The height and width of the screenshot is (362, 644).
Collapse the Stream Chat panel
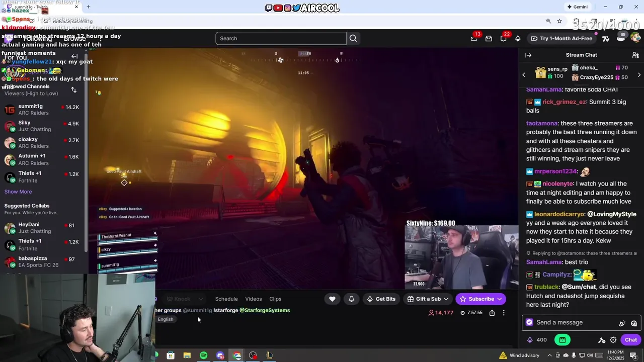click(x=528, y=55)
